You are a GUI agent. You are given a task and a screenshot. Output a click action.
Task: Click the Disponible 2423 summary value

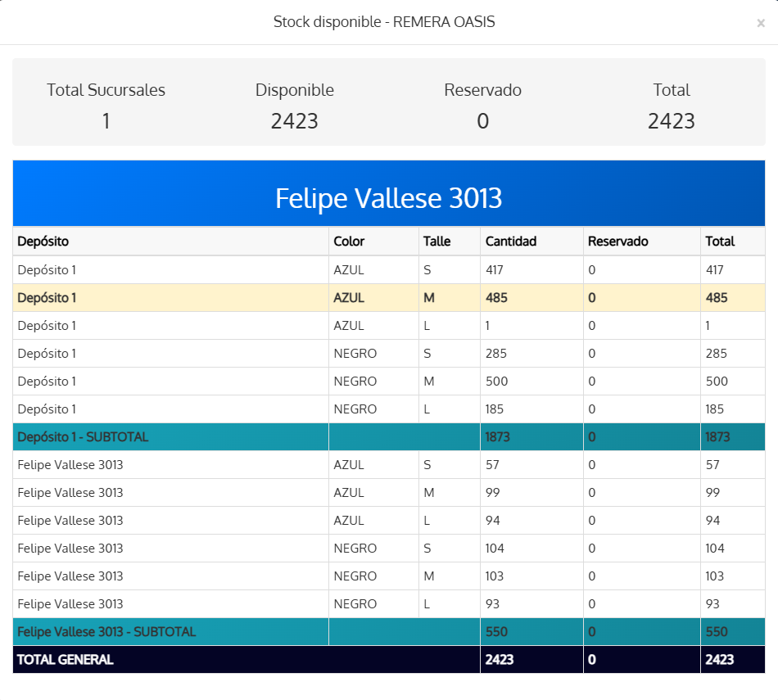(x=294, y=121)
